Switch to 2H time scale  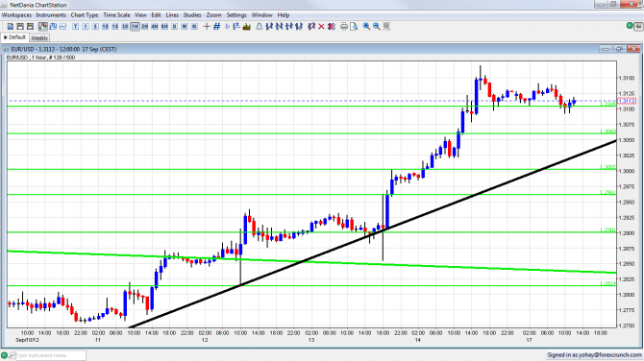[144, 26]
